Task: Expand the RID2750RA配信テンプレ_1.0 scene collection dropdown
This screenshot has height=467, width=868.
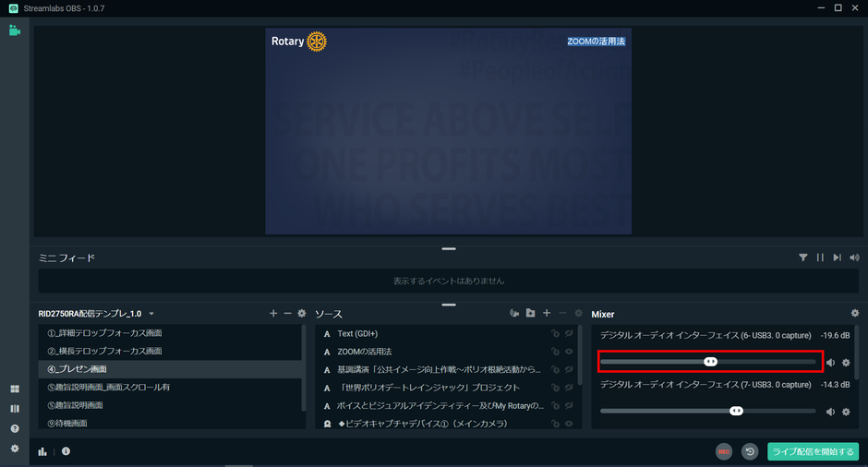Action: (x=151, y=314)
